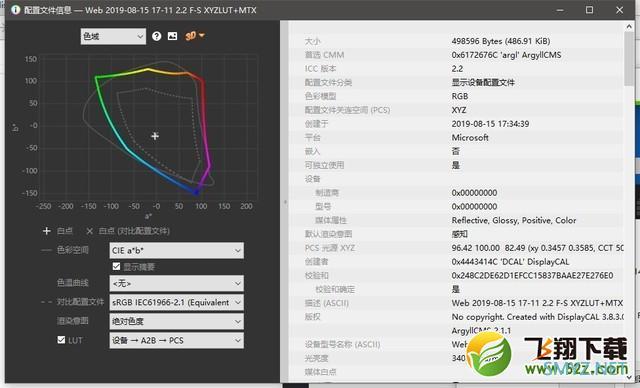Click the PCS value XYZ
The width and height of the screenshot is (640, 388).
coord(459,110)
